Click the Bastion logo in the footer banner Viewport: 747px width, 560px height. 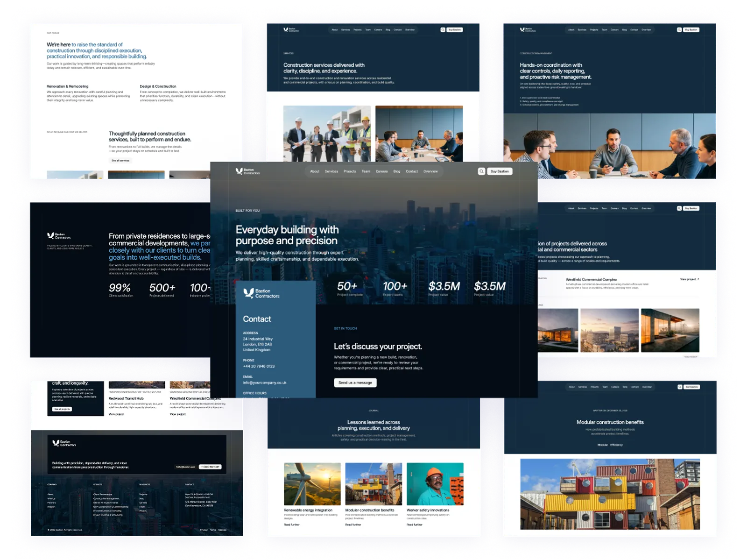click(x=64, y=443)
